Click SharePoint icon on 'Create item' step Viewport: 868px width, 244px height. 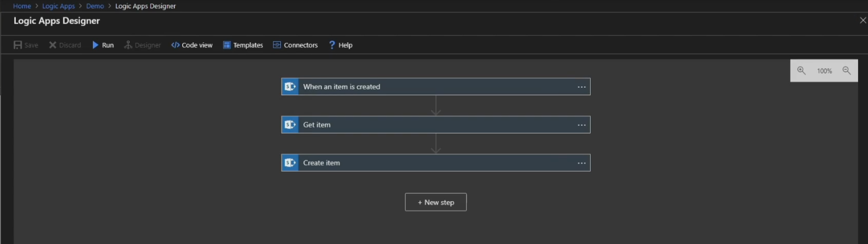(x=290, y=163)
